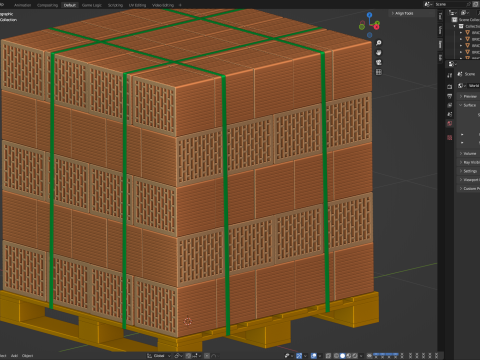The image size is (480, 360).
Task: Click the lower blue negative Z gizmo ball
Action: 369,35
